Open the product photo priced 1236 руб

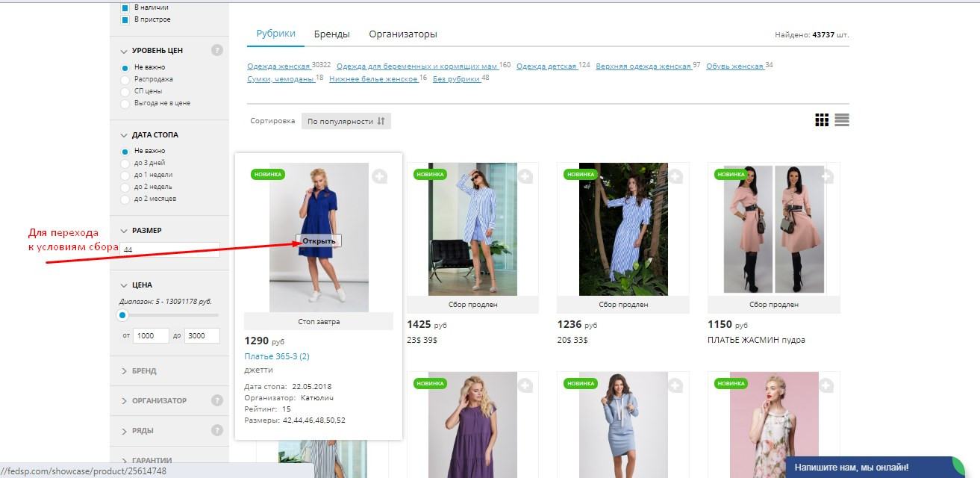coord(623,229)
